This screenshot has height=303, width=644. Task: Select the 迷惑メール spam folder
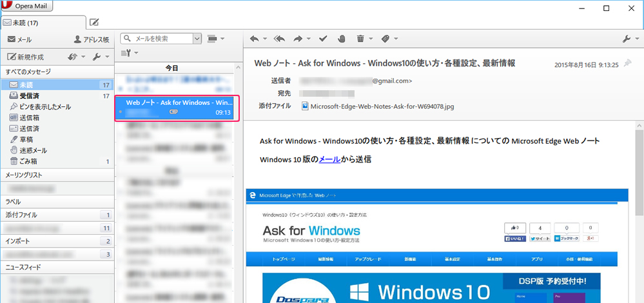57,150
